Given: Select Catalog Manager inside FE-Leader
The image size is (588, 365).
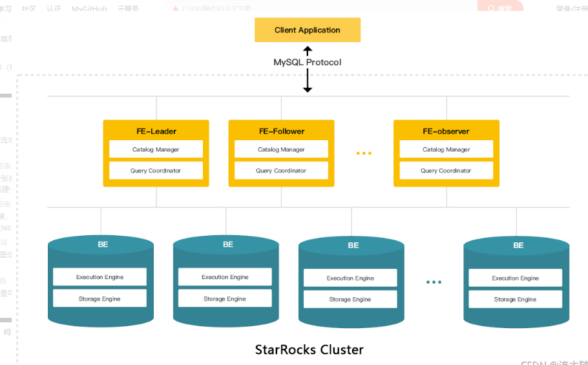Looking at the screenshot, I should (x=156, y=149).
